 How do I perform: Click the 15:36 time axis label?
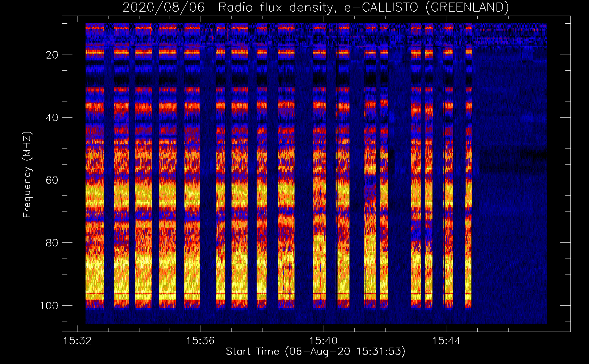pos(200,341)
